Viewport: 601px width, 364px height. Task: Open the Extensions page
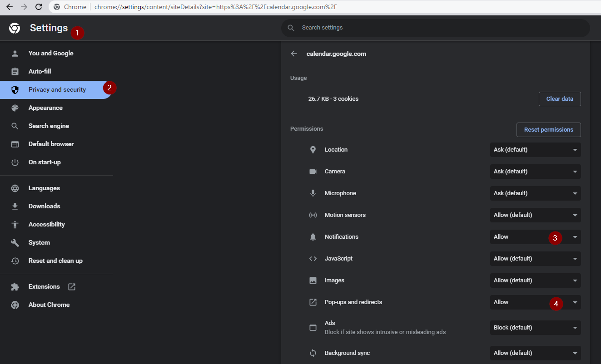[44, 286]
